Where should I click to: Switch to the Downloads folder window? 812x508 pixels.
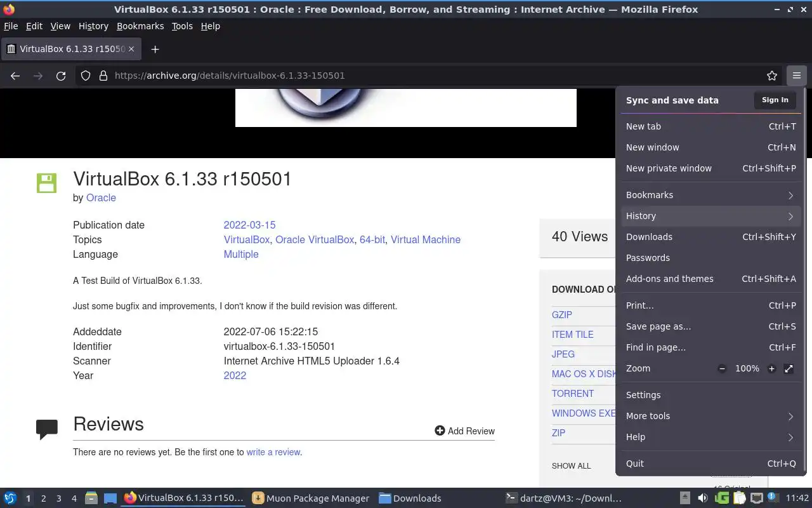pos(410,498)
